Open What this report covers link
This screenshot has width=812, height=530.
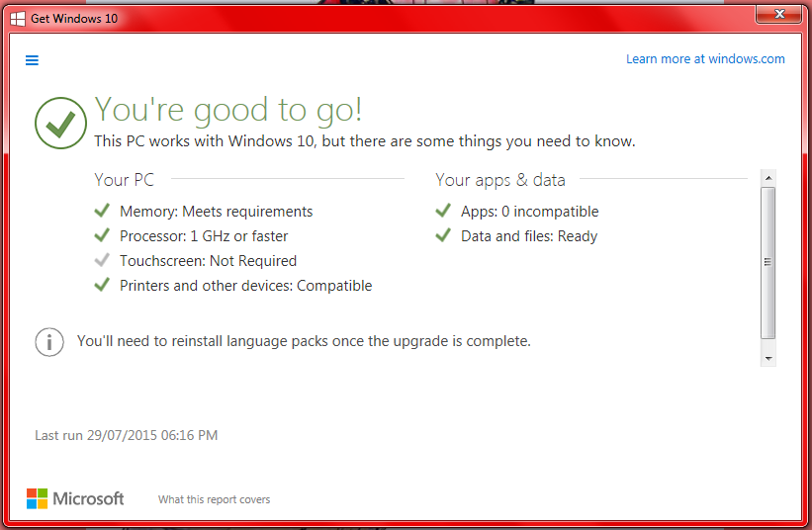(x=215, y=499)
